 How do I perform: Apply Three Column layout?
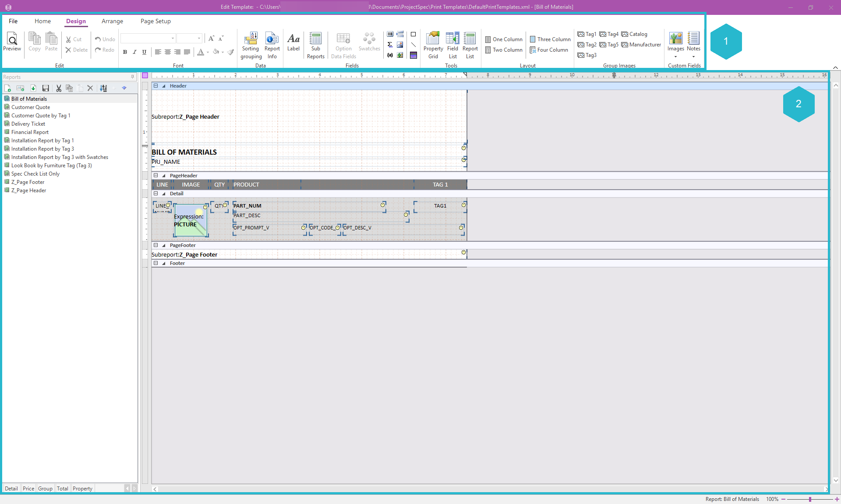(x=550, y=39)
